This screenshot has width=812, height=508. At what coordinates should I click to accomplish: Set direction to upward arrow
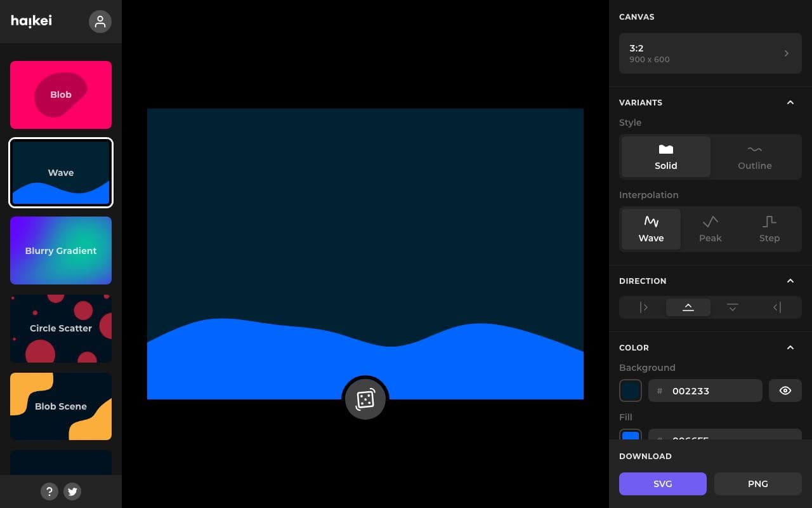688,307
